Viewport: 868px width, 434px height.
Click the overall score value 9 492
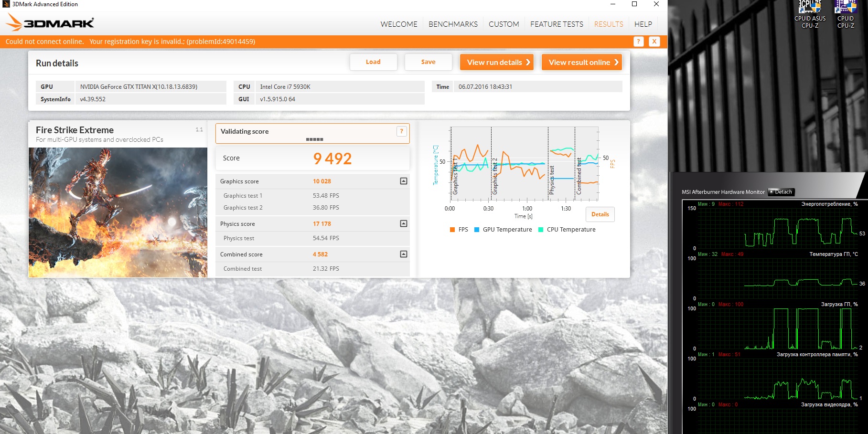click(332, 159)
